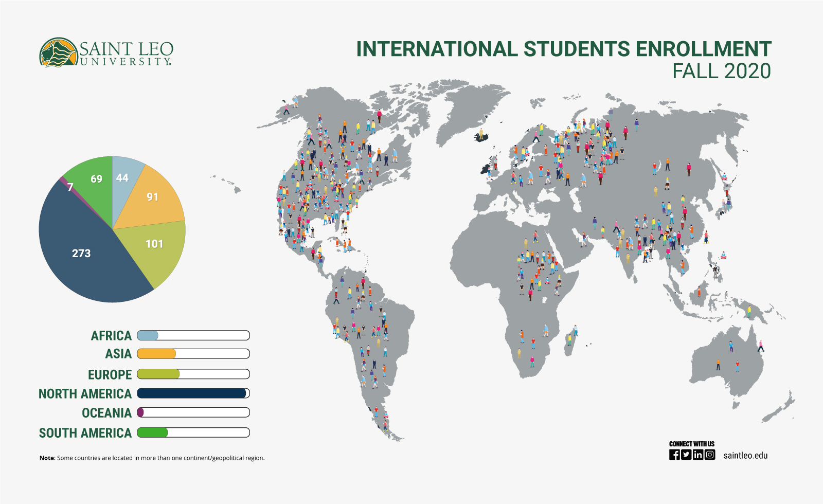Click the 'Connect With Us' text
The image size is (823, 504).
691,444
